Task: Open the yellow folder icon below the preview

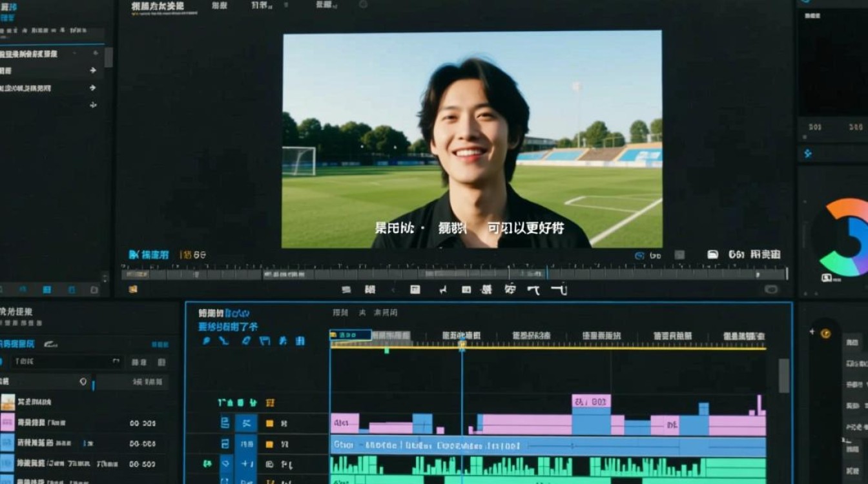Action: click(133, 289)
